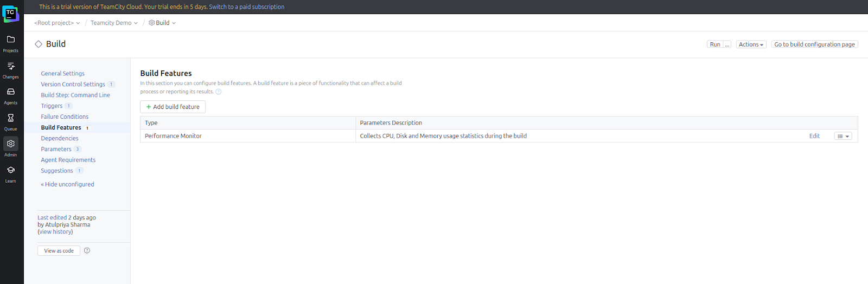Open custom run options ellipsis button
This screenshot has width=868, height=284.
click(727, 44)
